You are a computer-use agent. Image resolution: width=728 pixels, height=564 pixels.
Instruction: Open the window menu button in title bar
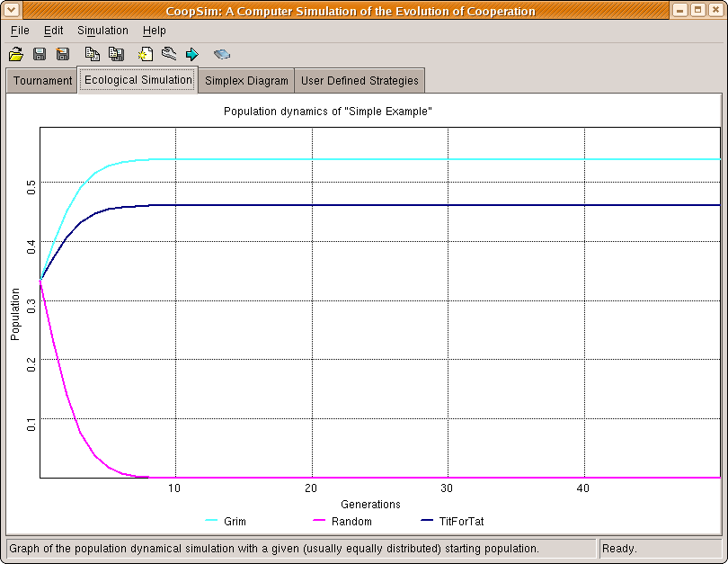[11, 11]
